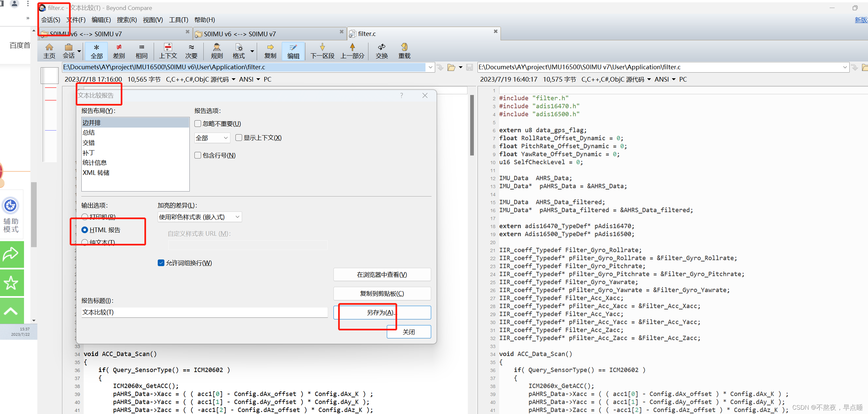Image resolution: width=868 pixels, height=414 pixels.
Task: Click the help question mark in report dialog
Action: pos(401,95)
